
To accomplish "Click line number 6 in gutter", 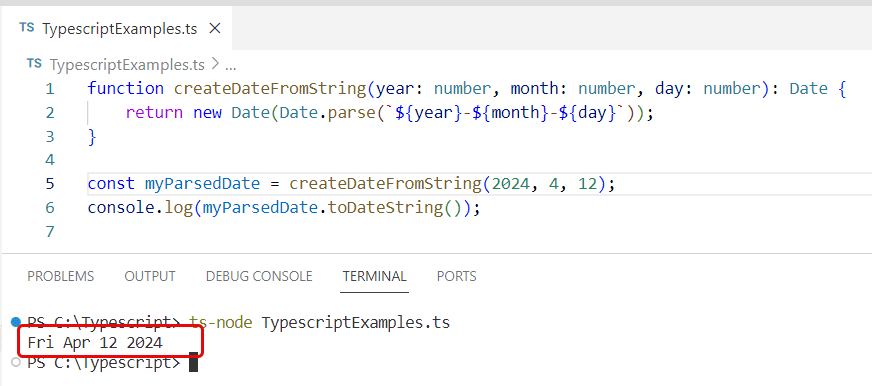I will pyautogui.click(x=50, y=208).
